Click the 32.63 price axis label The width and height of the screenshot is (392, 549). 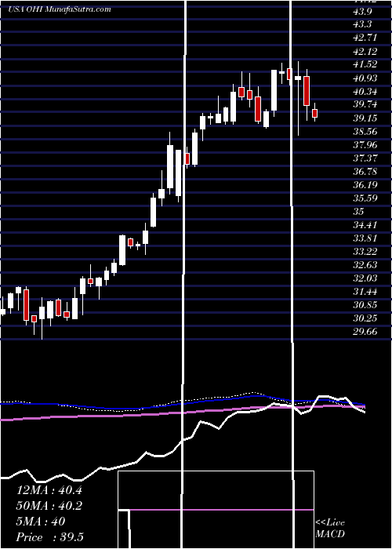[366, 265]
